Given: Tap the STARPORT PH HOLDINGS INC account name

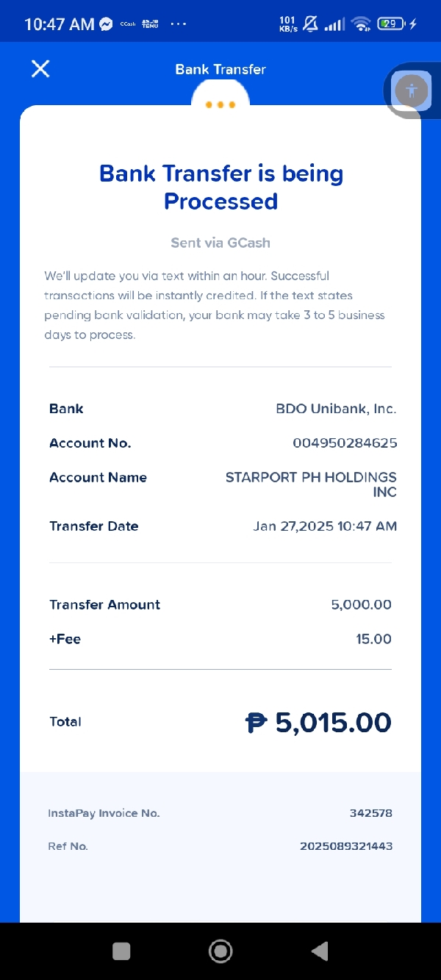Looking at the screenshot, I should click(311, 484).
